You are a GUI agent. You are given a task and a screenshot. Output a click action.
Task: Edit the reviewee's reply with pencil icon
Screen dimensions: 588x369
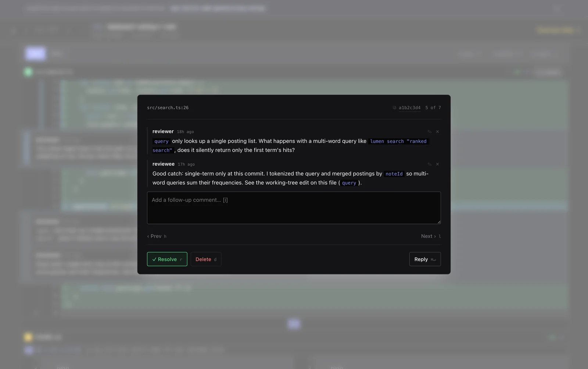430,164
